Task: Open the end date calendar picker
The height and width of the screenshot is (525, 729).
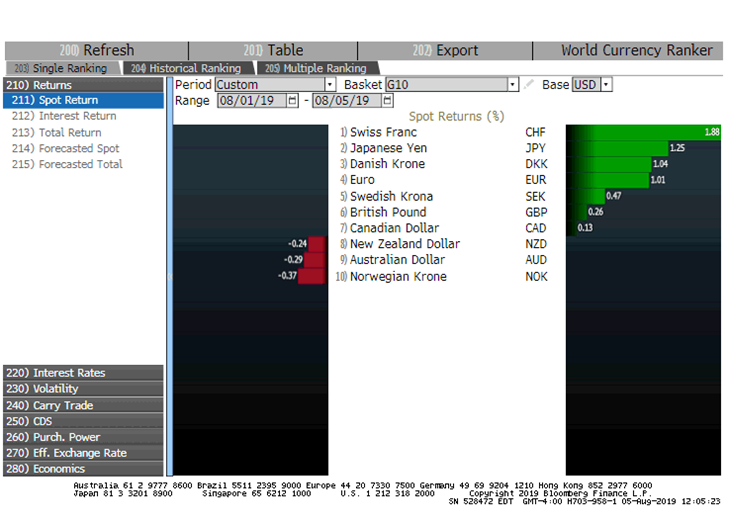Action: coord(388,101)
